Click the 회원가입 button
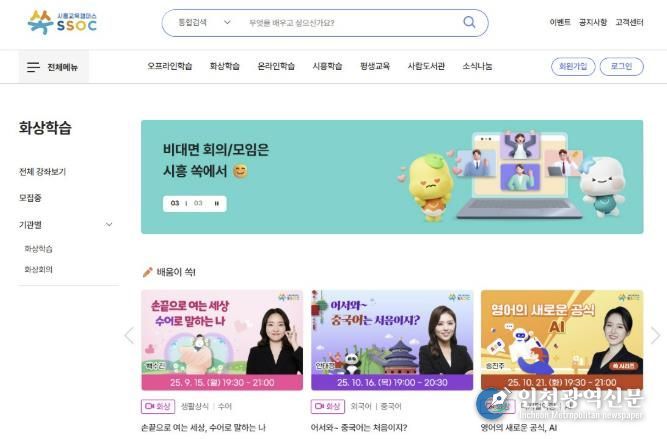 tap(573, 66)
